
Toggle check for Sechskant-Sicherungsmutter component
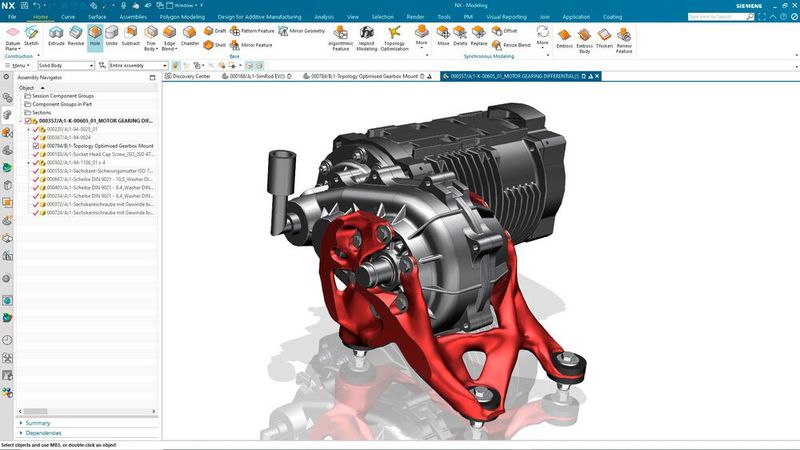(x=36, y=171)
